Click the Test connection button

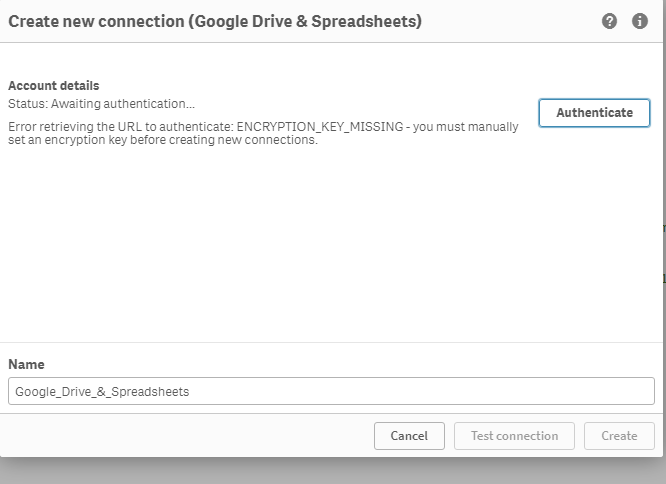pos(514,436)
